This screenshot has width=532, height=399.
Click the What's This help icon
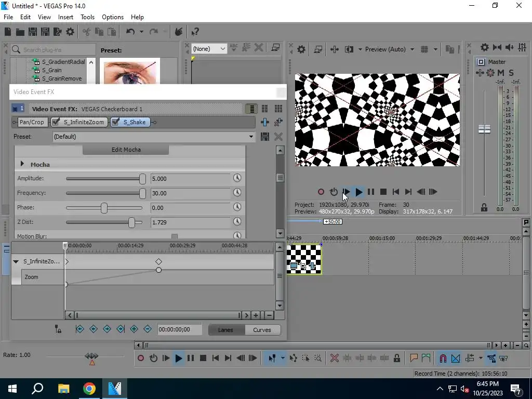pos(195,32)
